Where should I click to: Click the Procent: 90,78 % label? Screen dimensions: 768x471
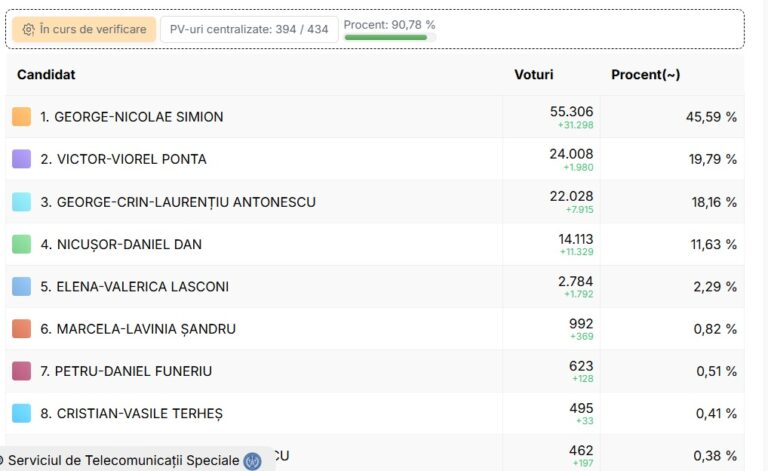[x=389, y=24]
